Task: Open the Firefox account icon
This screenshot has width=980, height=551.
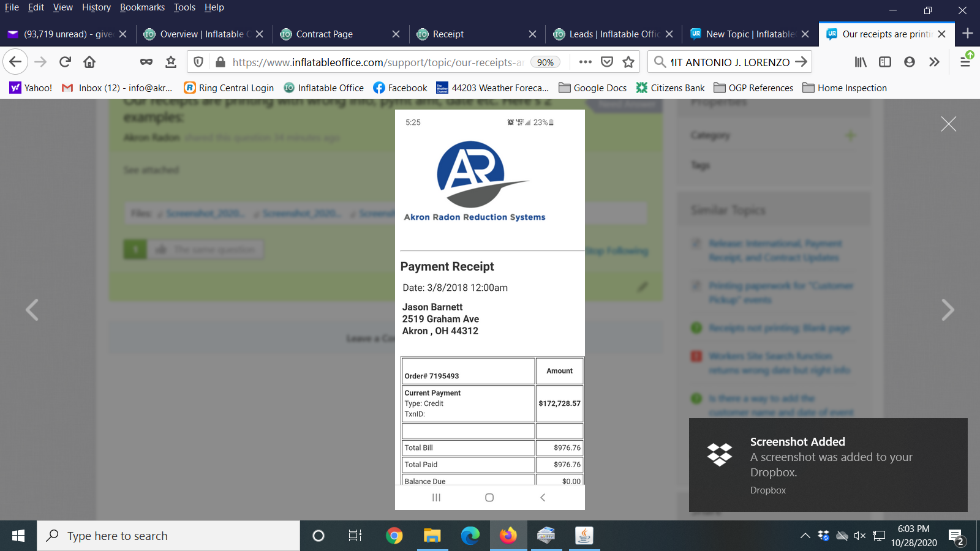Action: [910, 62]
